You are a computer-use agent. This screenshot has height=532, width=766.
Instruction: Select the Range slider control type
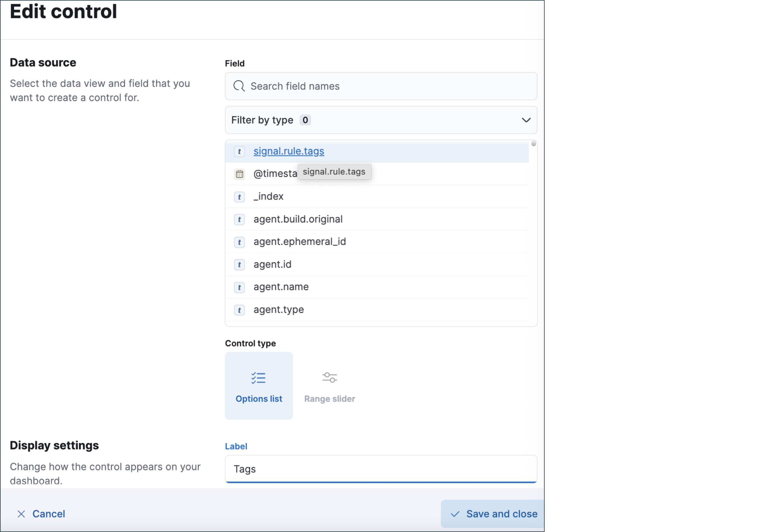click(x=329, y=386)
